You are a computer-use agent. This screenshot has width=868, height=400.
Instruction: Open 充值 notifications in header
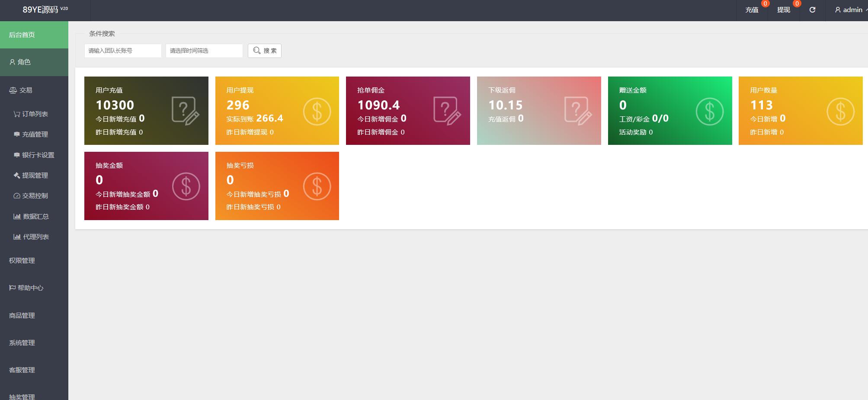pyautogui.click(x=752, y=10)
